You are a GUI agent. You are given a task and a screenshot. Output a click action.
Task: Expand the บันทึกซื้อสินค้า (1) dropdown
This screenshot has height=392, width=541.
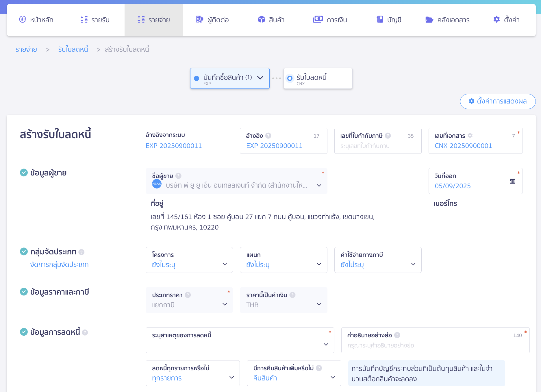260,78
